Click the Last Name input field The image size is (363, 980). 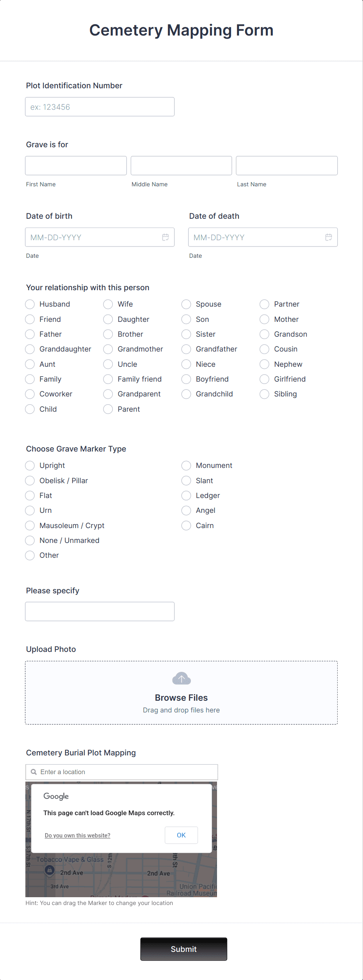tap(287, 166)
